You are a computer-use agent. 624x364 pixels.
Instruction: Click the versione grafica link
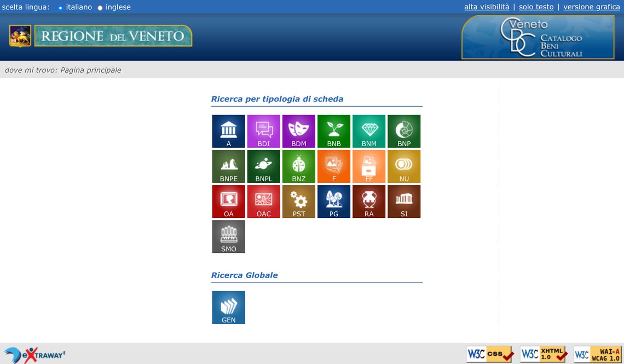click(x=591, y=7)
